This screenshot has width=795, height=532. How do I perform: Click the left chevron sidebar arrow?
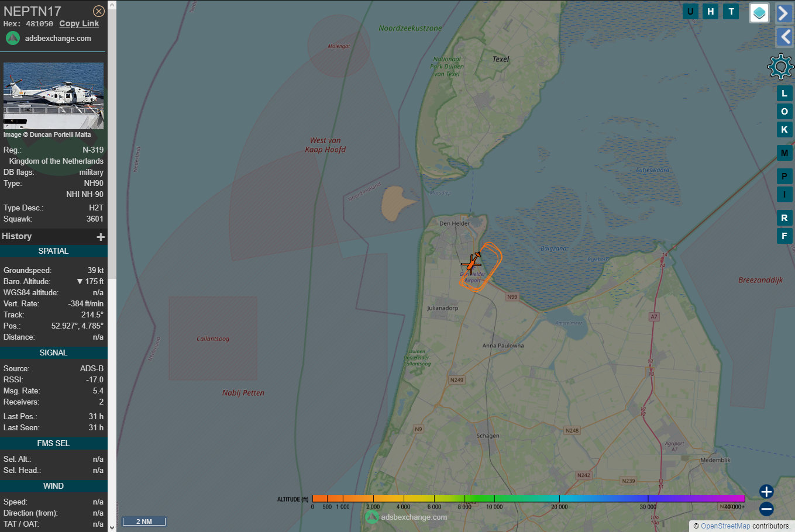tap(784, 37)
